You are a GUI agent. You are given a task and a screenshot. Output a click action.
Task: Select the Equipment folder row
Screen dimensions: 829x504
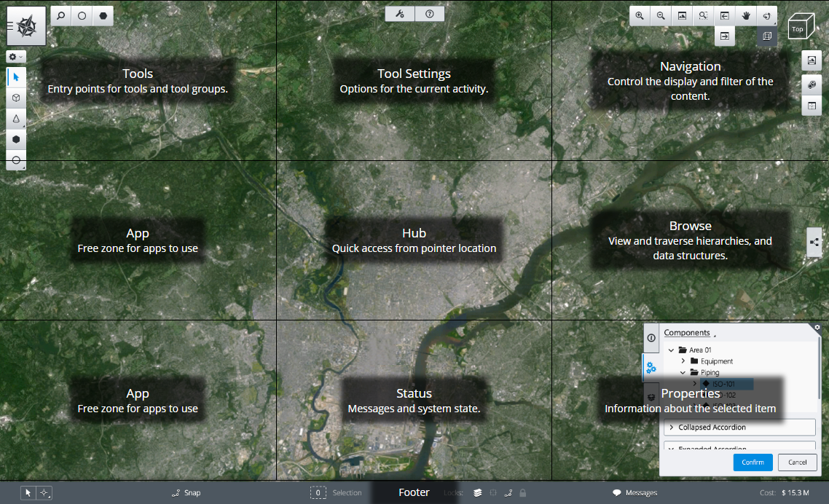(x=712, y=361)
